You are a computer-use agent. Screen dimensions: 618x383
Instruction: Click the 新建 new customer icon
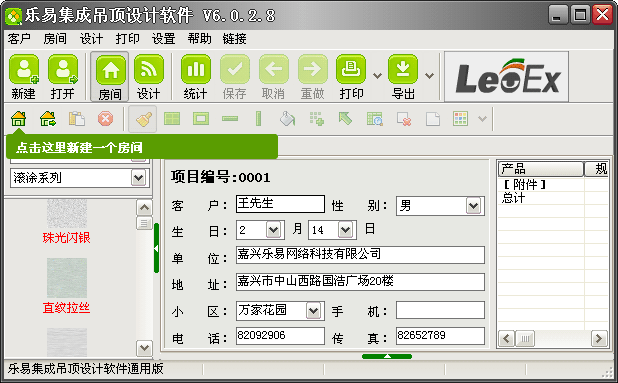point(24,70)
